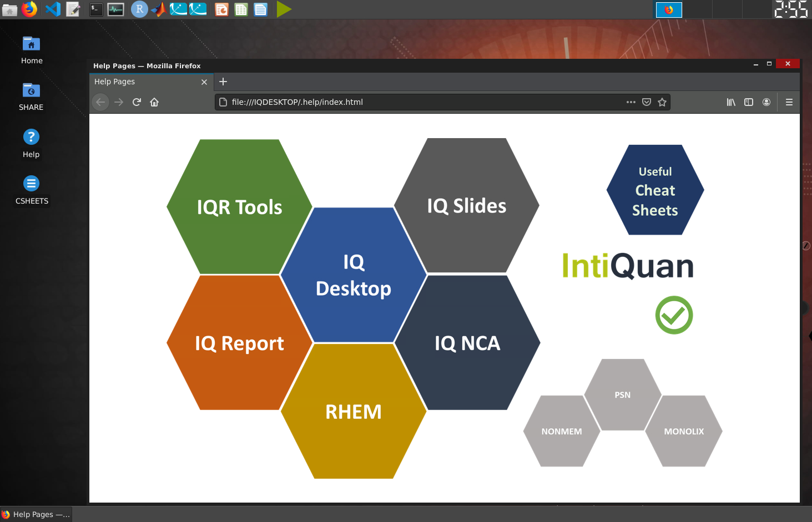Click the Firefox window button in top panel
The image size is (812, 522).
tap(669, 10)
